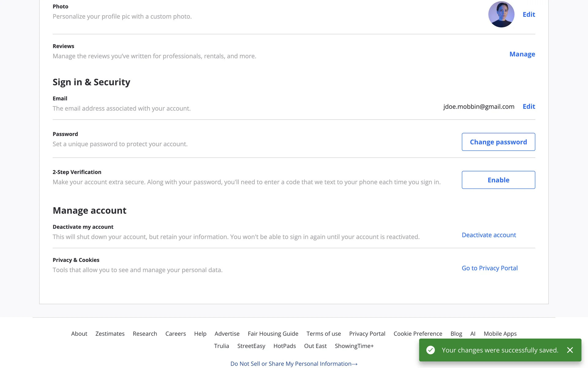Open Mobile Apps footer link
Image resolution: width=588 pixels, height=368 pixels.
(500, 334)
